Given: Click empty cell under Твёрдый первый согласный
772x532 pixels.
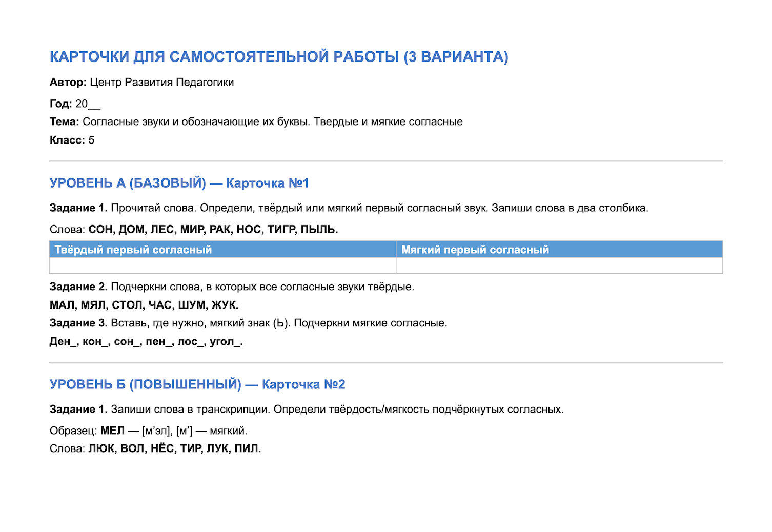Looking at the screenshot, I should [222, 265].
